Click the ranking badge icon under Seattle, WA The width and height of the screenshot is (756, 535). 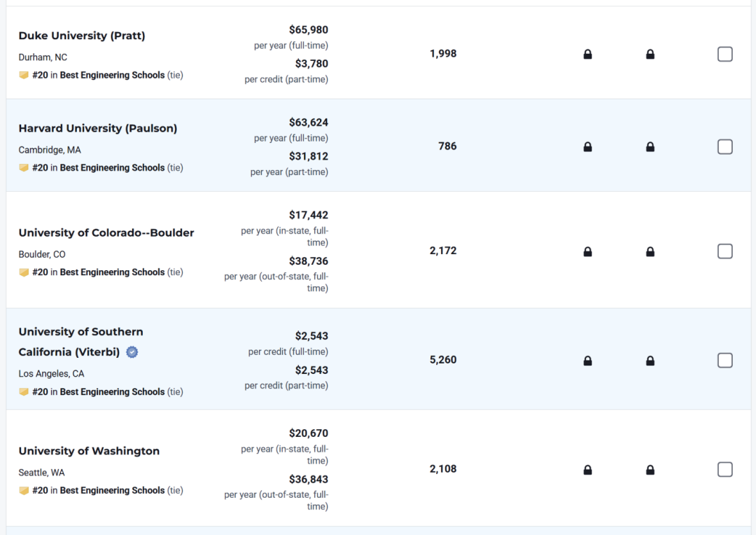(x=24, y=491)
